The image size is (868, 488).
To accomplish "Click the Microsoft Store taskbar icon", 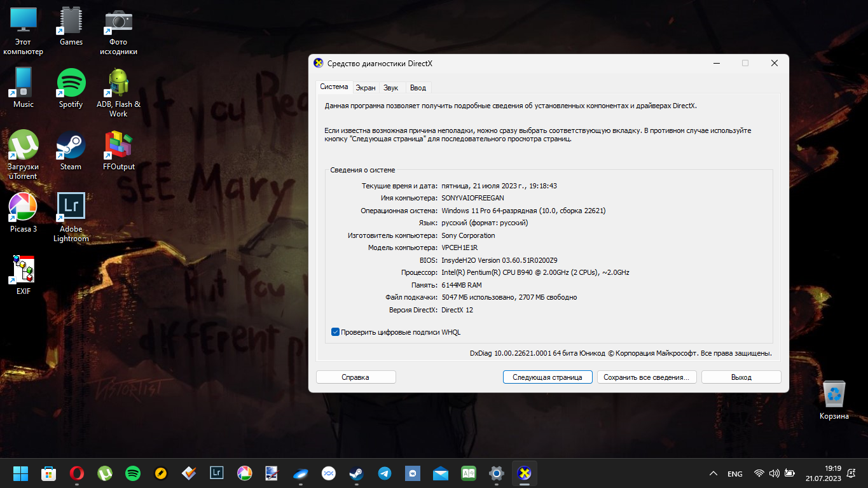I will 48,473.
